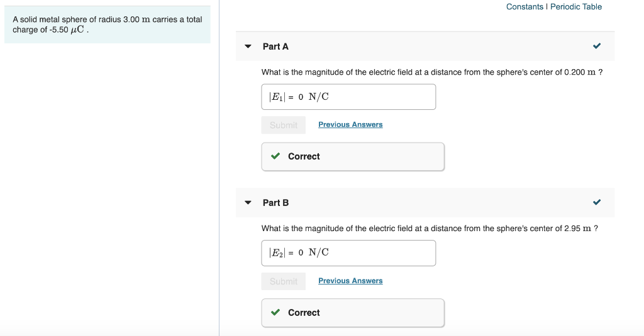The width and height of the screenshot is (644, 336).
Task: Click the word Correct under Part A
Action: [x=304, y=156]
